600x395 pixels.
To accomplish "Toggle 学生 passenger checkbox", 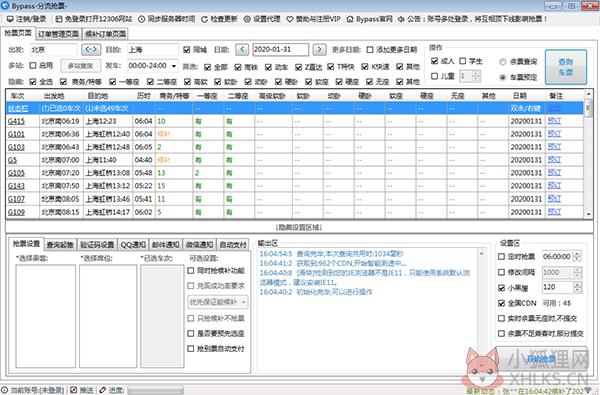I will coord(462,61).
